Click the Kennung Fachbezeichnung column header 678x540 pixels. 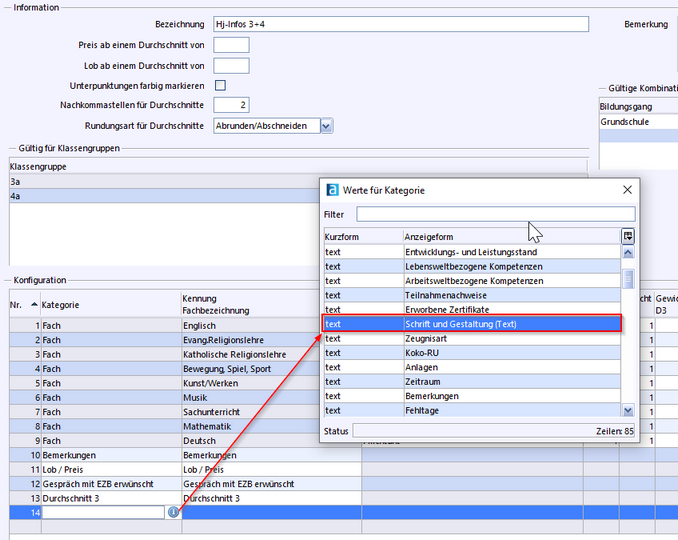point(272,305)
